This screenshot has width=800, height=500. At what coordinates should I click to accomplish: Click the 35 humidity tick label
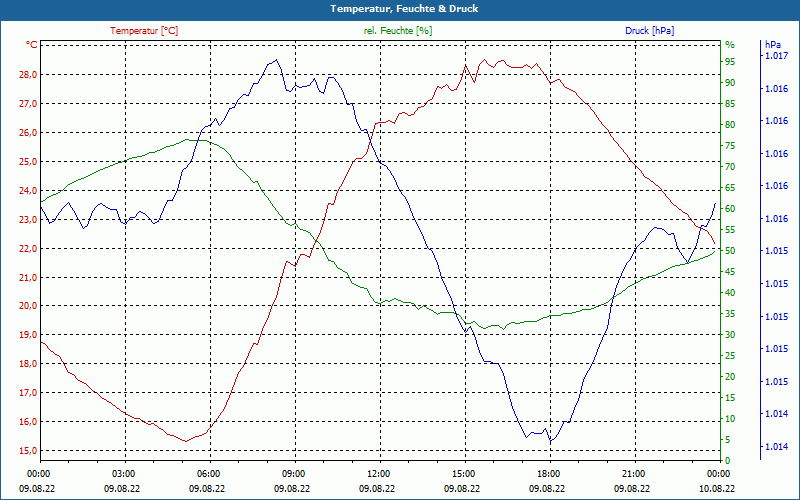tap(730, 314)
